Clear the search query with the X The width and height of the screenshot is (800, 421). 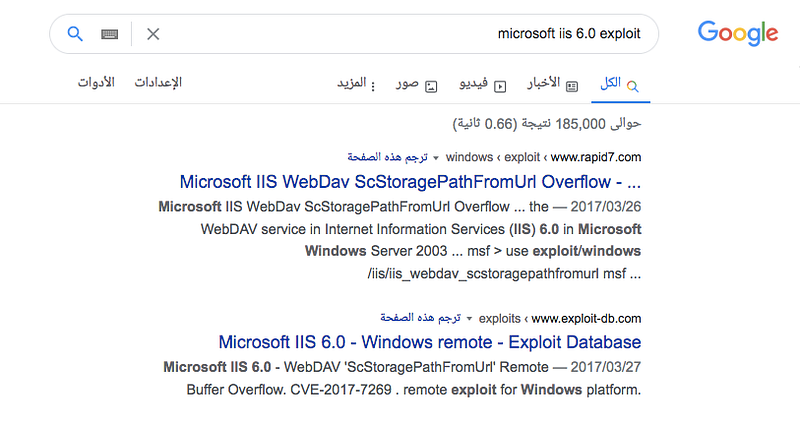153,34
